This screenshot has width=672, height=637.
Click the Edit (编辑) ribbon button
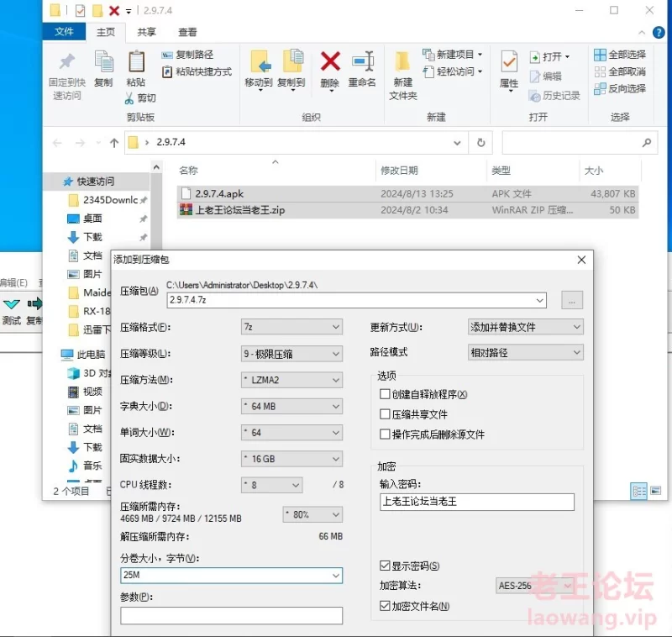(545, 76)
